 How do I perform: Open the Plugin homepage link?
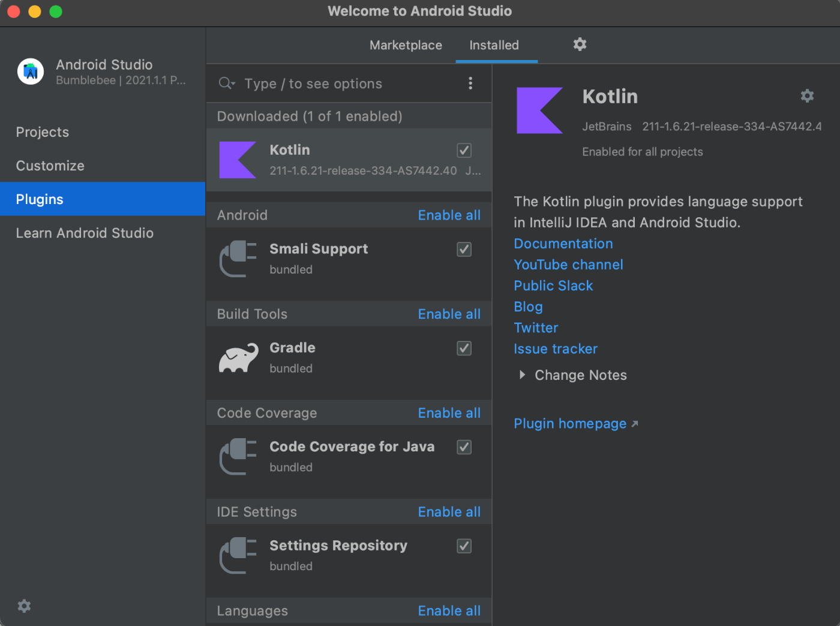(x=570, y=424)
